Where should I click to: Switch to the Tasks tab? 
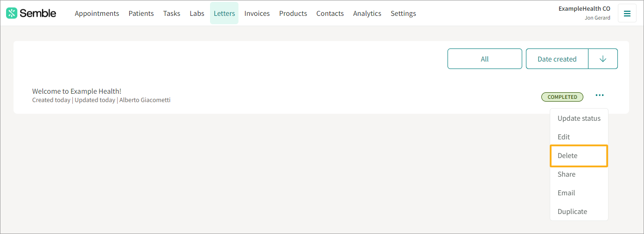coord(172,13)
